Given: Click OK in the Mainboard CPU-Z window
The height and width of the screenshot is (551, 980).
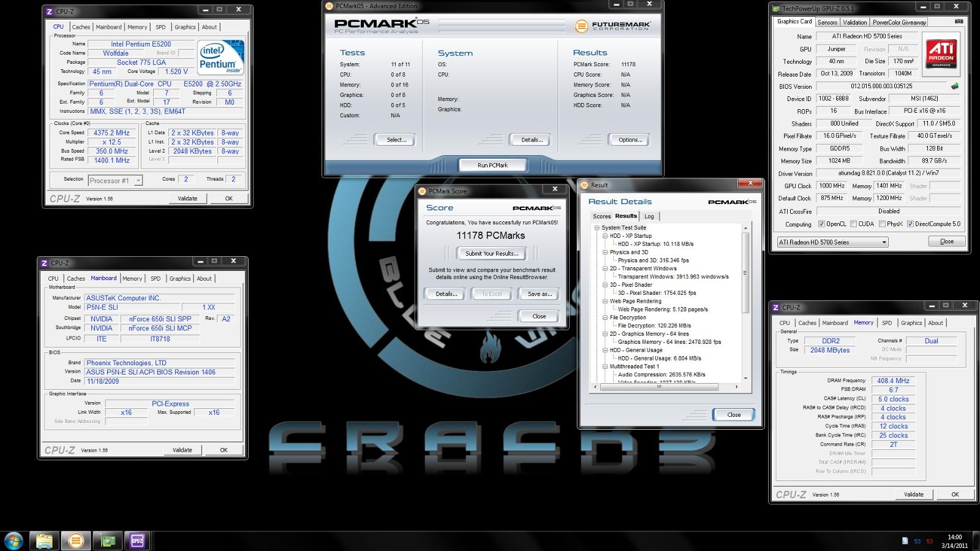Looking at the screenshot, I should (224, 450).
